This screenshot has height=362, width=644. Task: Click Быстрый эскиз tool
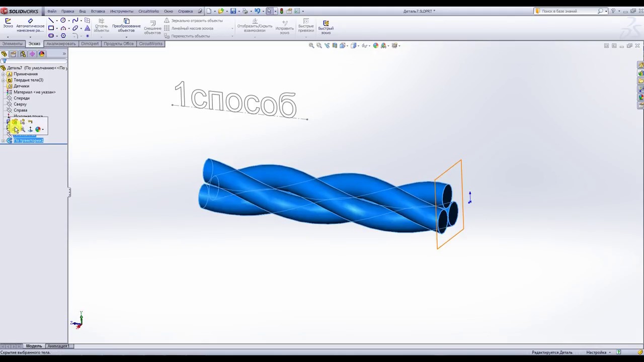pos(326,28)
